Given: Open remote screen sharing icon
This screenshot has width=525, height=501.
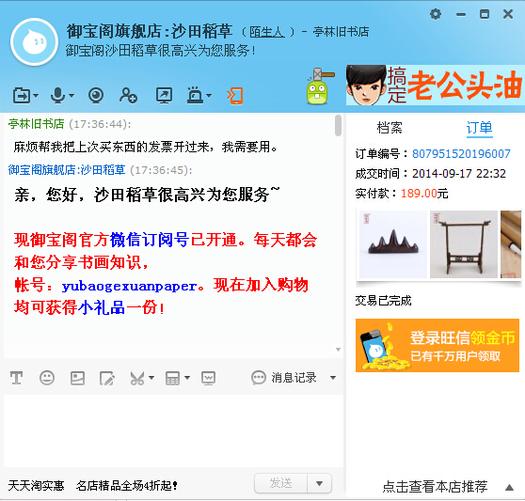Looking at the screenshot, I should coord(164,95).
